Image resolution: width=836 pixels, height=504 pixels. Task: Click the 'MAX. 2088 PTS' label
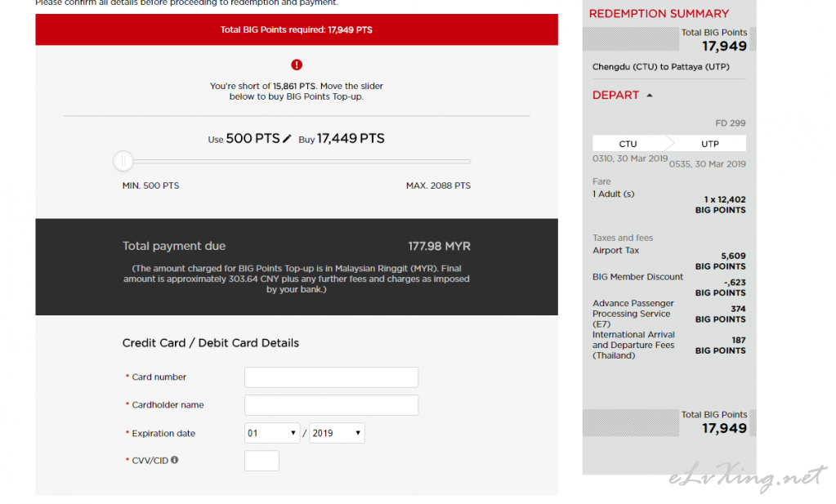tap(438, 185)
